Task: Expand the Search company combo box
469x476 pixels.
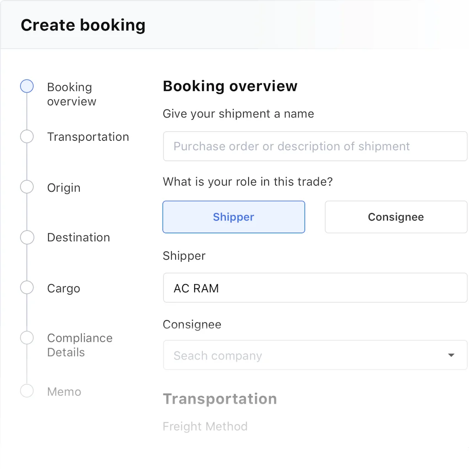Action: [x=315, y=355]
